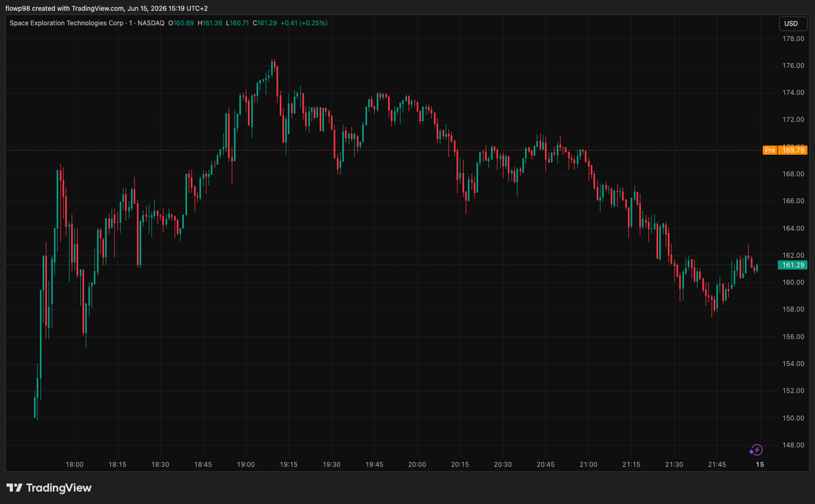Click the 18:00 time axis label
This screenshot has height=504, width=815.
click(75, 465)
